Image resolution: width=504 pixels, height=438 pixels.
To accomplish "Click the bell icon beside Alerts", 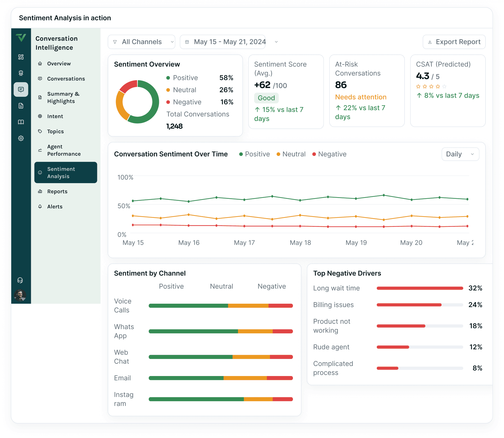I will pos(40,207).
